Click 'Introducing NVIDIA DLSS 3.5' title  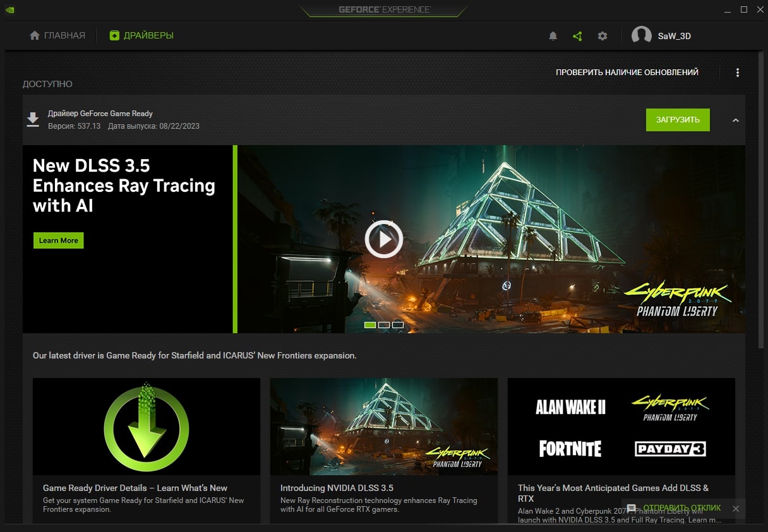click(337, 488)
